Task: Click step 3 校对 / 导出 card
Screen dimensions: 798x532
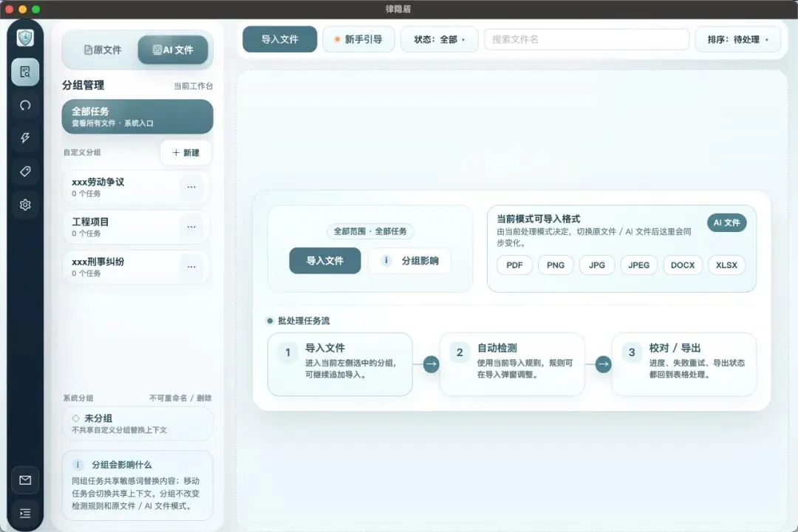Action: [684, 364]
